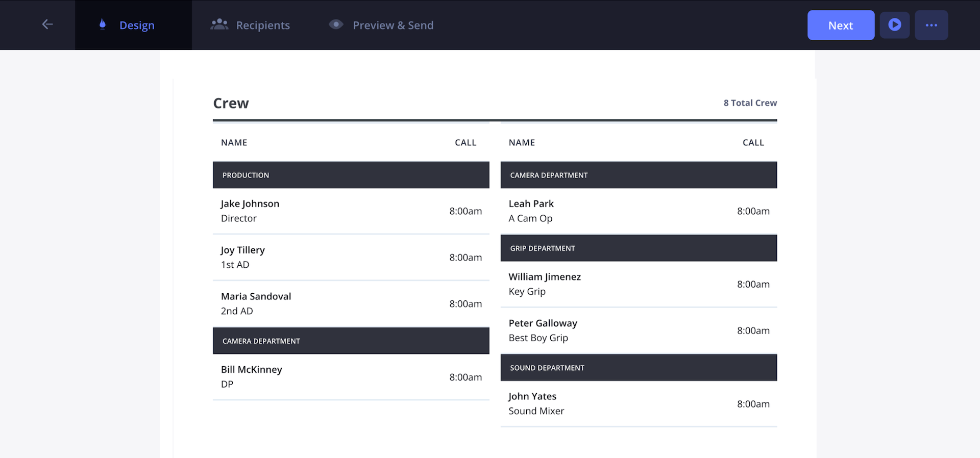Viewport: 980px width, 458px height.
Task: Click the 8 Total Crew link
Action: pos(750,103)
